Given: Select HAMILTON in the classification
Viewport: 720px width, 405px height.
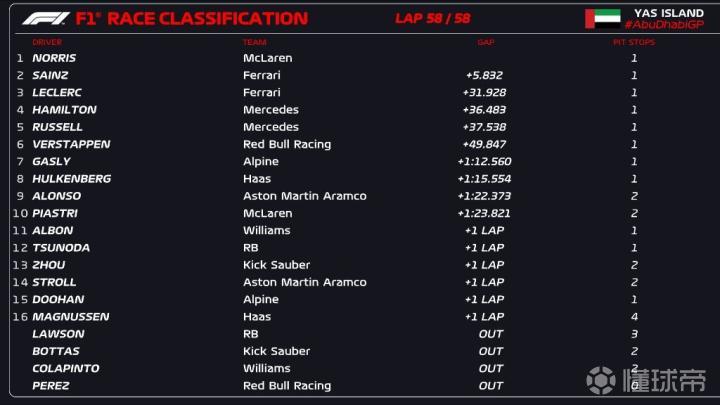Looking at the screenshot, I should pos(64,110).
